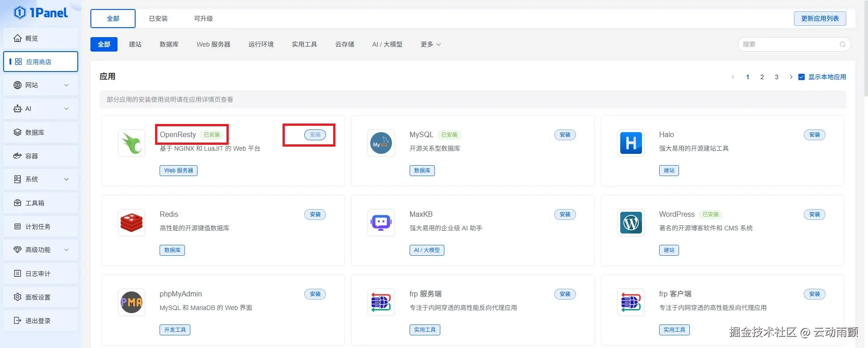
Task: Install the Redis app
Action: 315,215
